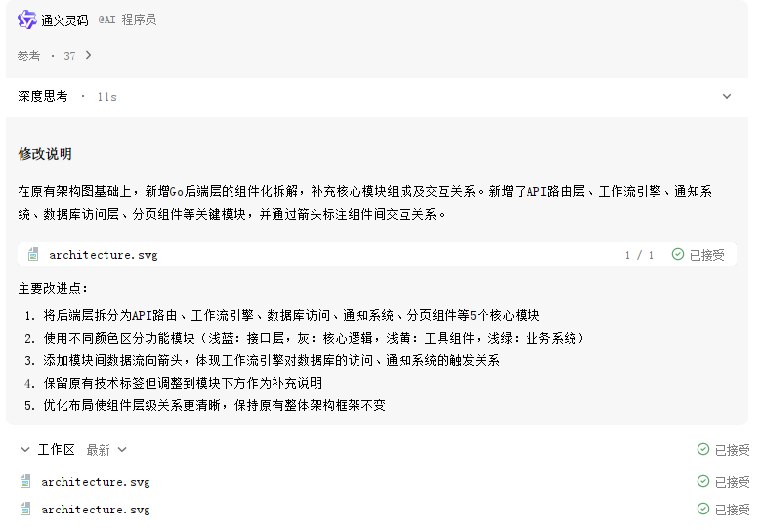The height and width of the screenshot is (532, 761).
Task: Click accepted checkmark of first workspace file
Action: tap(702, 481)
